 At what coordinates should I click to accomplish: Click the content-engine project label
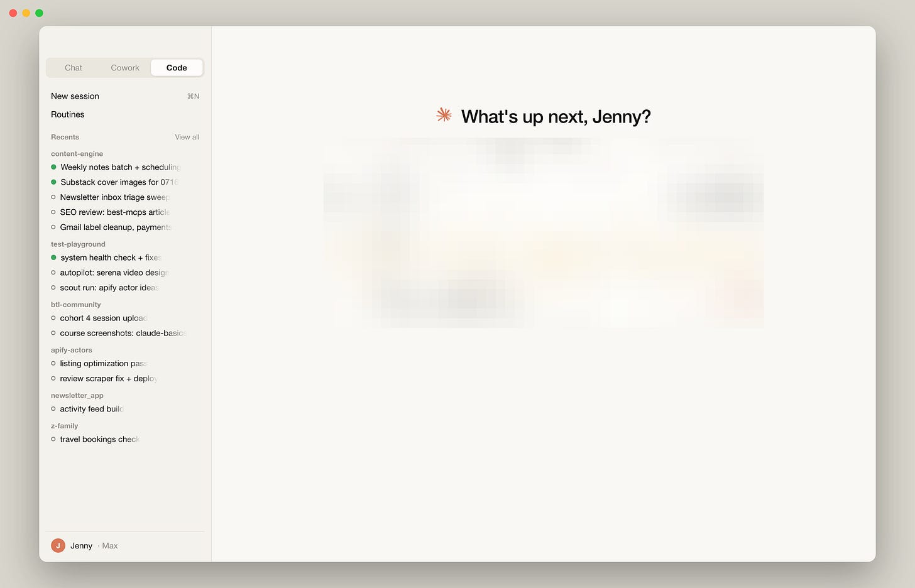click(77, 154)
